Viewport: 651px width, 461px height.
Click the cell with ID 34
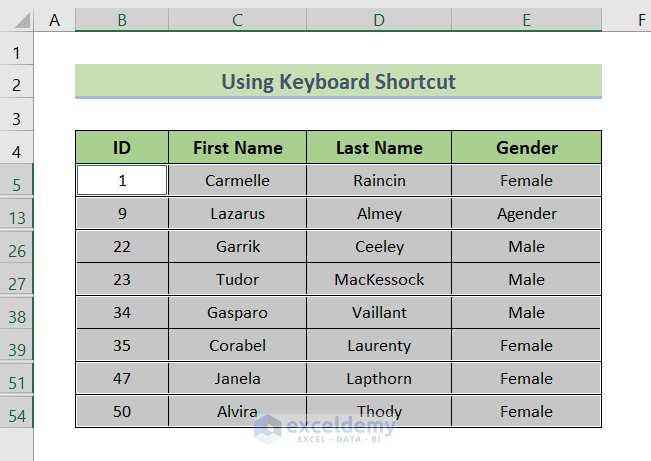click(122, 312)
